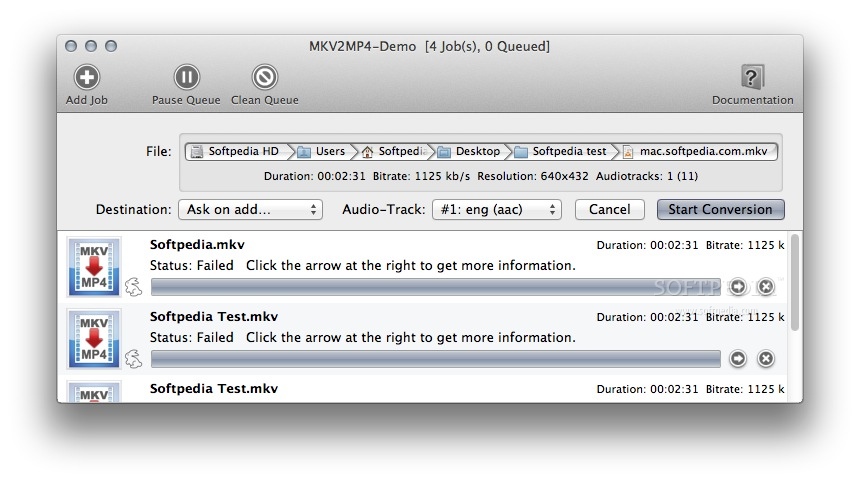Close the MKV2MP4-Demo window
This screenshot has width=860, height=482.
pos(71,46)
